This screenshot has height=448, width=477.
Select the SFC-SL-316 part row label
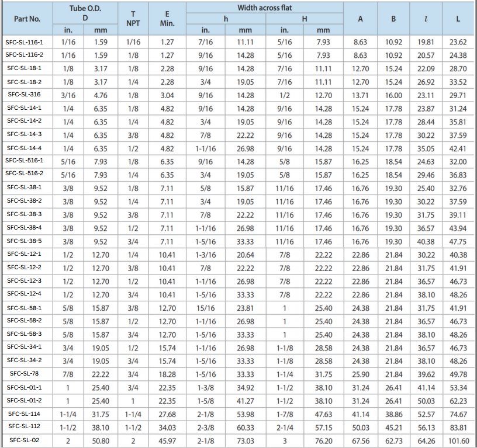point(27,94)
